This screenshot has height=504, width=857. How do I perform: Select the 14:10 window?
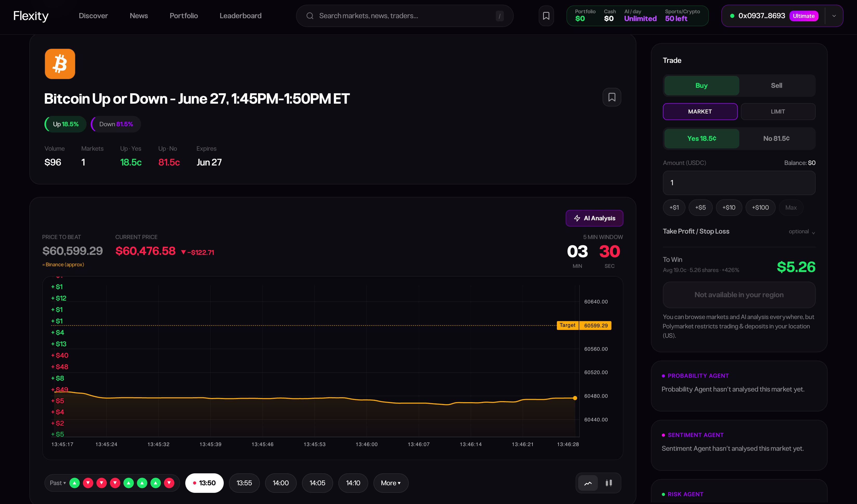point(353,483)
